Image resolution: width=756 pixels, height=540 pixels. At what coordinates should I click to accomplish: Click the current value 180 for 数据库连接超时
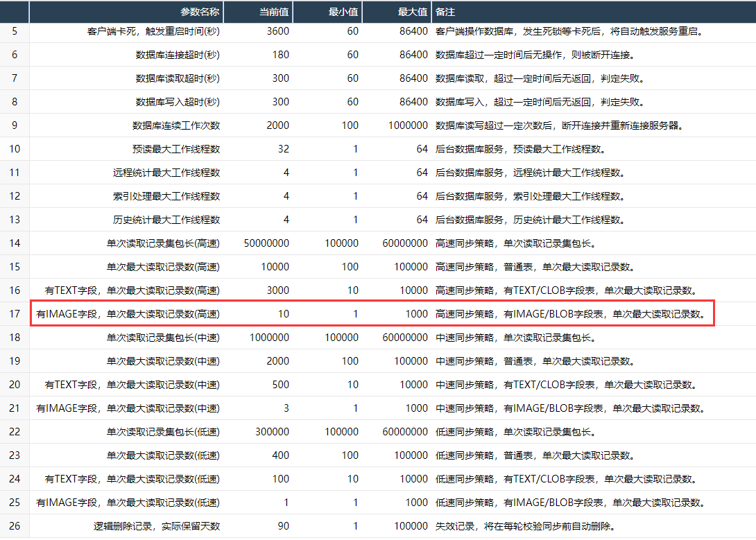click(280, 55)
